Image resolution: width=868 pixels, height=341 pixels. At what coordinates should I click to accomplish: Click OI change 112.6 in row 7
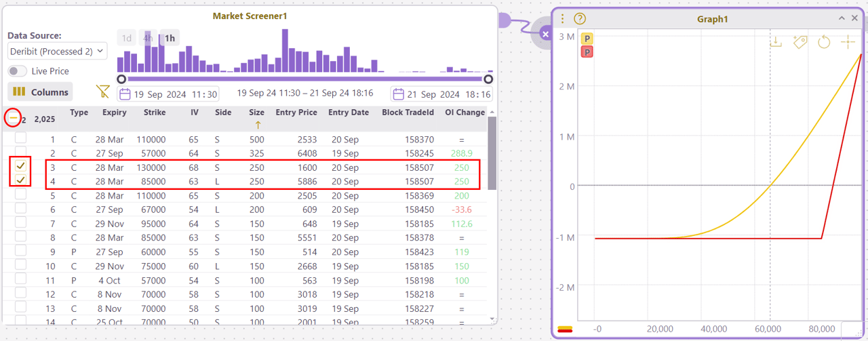[x=462, y=224]
